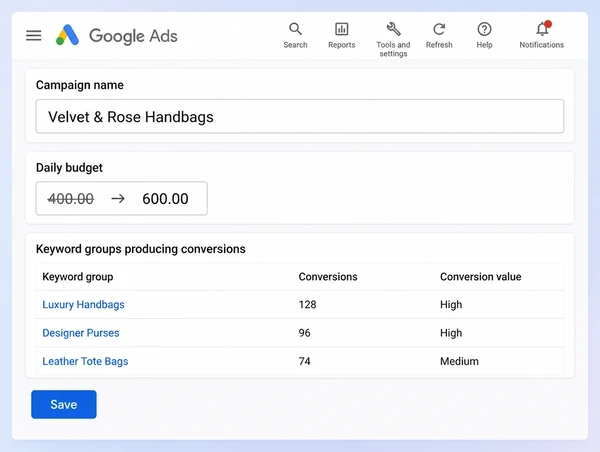Screen dimensions: 600x452
Task: Select the 74 conversions cell
Action: pyautogui.click(x=305, y=361)
